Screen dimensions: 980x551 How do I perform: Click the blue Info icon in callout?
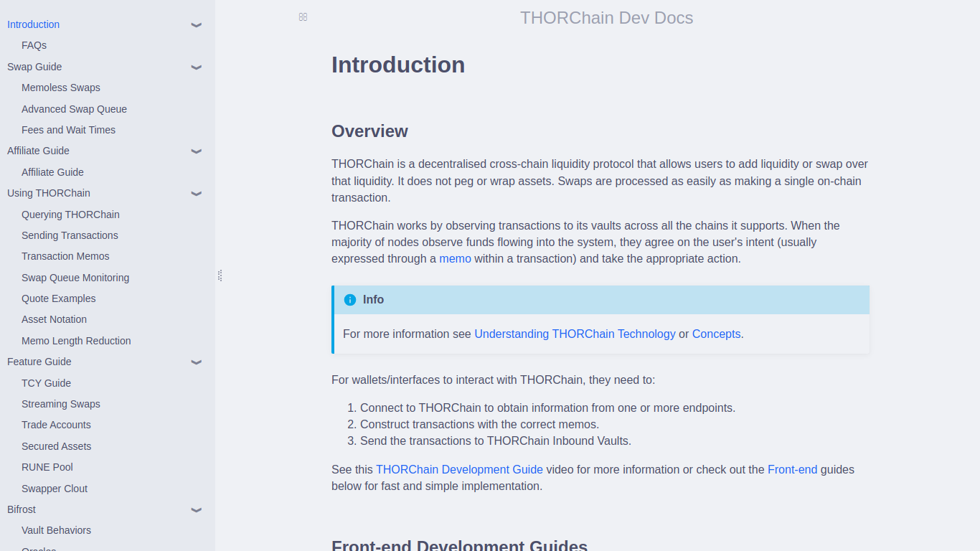(350, 300)
